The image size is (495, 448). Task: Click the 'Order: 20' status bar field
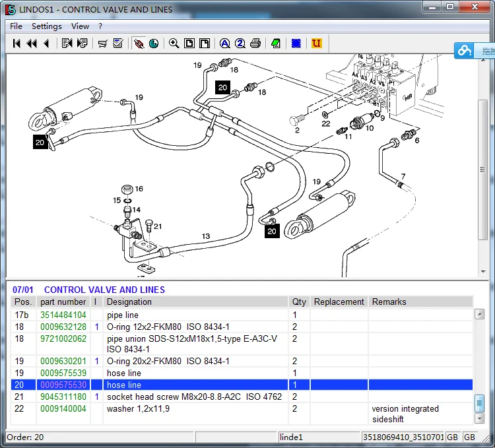coord(100,437)
